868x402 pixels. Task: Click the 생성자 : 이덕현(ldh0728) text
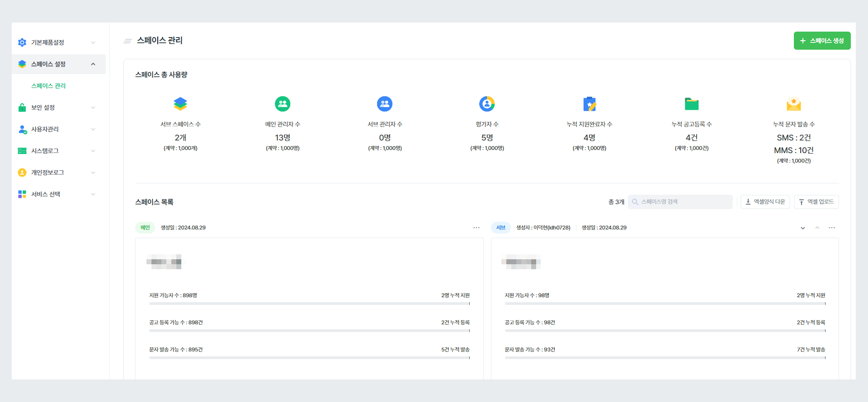pyautogui.click(x=543, y=228)
